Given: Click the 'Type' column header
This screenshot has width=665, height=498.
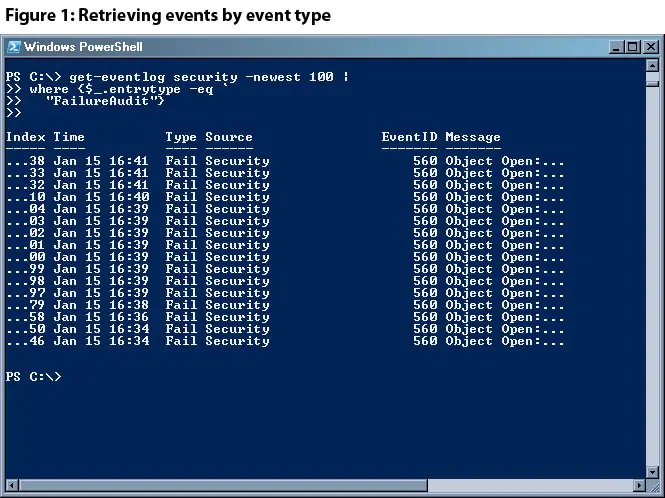Looking at the screenshot, I should pos(181,137).
